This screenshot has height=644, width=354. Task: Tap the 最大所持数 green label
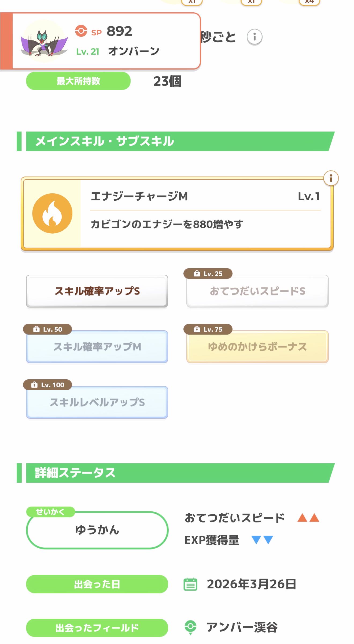click(x=78, y=81)
